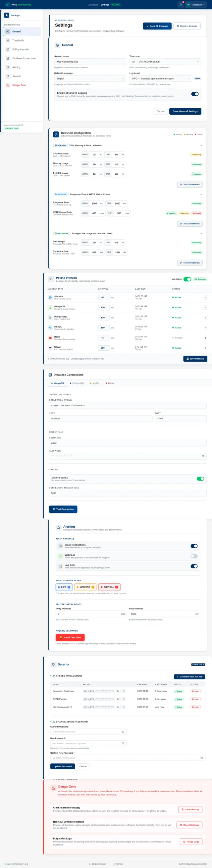
Task: Disable the Enable Structured Logging switch
Action: (194, 94)
